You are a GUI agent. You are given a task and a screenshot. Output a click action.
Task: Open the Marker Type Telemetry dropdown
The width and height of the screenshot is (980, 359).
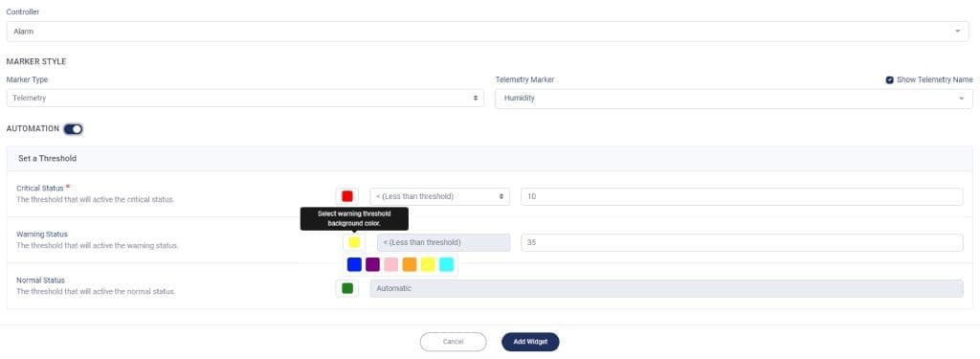click(245, 99)
